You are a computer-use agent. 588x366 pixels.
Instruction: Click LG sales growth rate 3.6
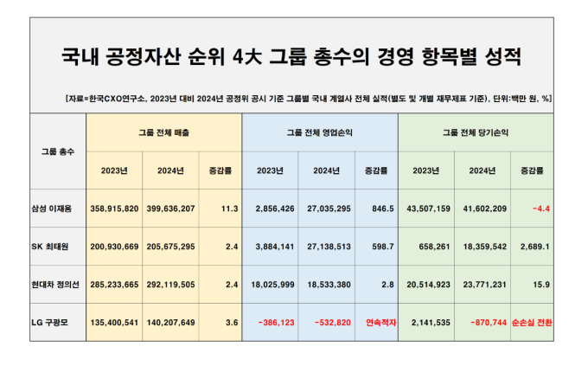click(x=232, y=323)
